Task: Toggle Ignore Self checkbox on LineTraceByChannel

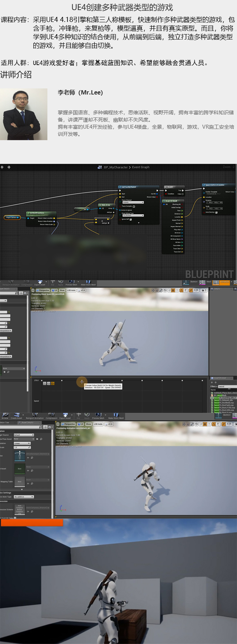Action: [131, 219]
